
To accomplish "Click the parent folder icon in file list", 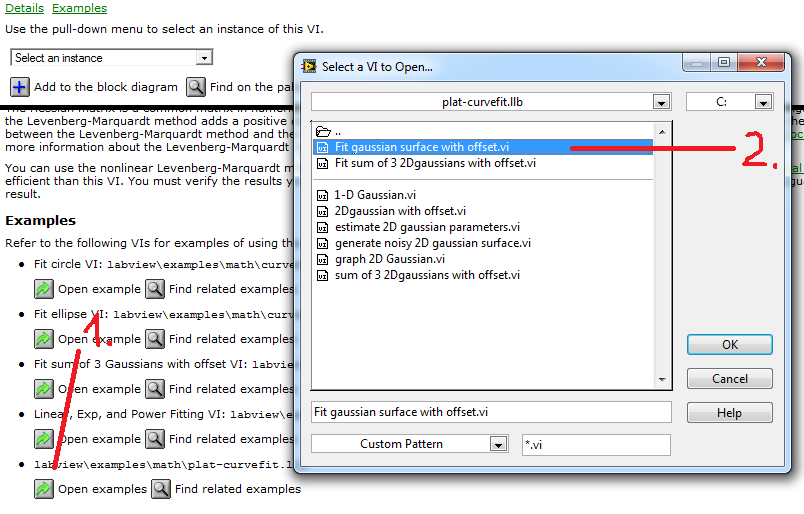I will pos(323,132).
